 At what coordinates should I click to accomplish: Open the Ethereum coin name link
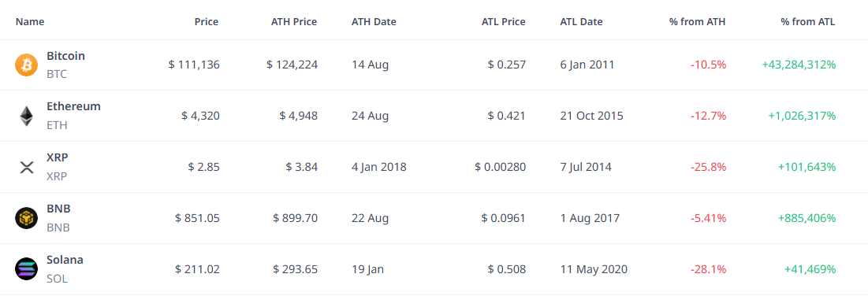point(73,107)
